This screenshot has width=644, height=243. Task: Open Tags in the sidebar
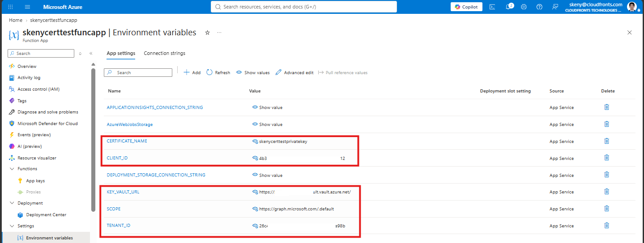22,101
